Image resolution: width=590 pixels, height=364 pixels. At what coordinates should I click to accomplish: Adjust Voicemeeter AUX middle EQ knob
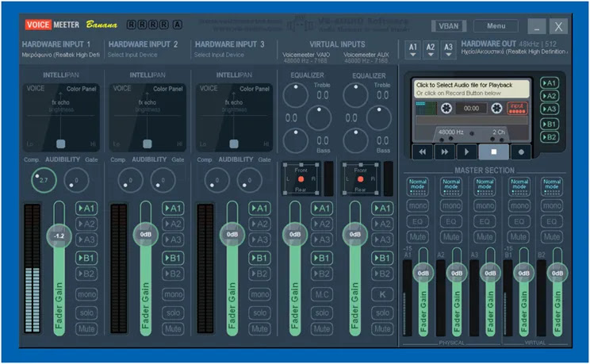[x=379, y=118]
